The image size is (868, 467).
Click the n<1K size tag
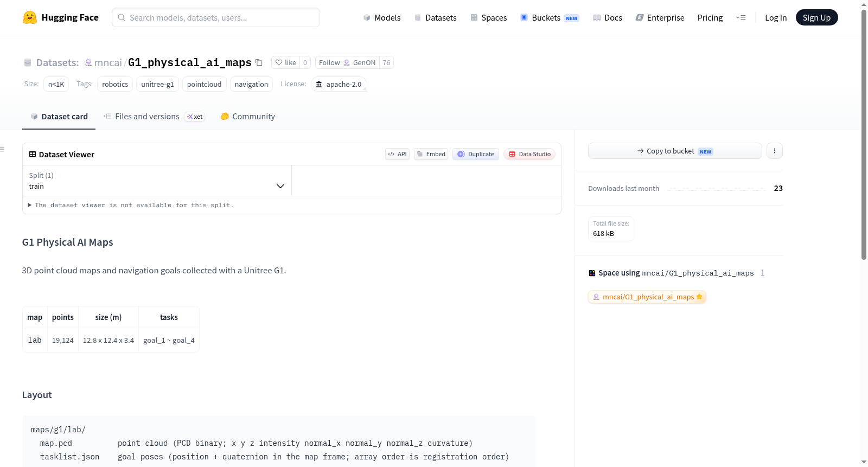tap(56, 84)
